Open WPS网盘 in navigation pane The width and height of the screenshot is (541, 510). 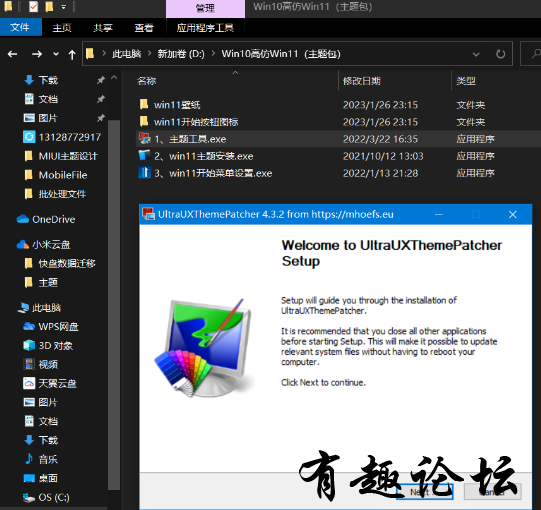pos(51,326)
